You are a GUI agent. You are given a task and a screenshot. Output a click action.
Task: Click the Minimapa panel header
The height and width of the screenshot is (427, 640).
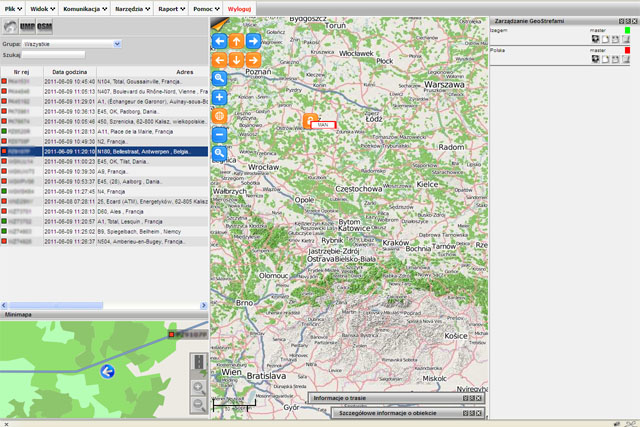104,315
